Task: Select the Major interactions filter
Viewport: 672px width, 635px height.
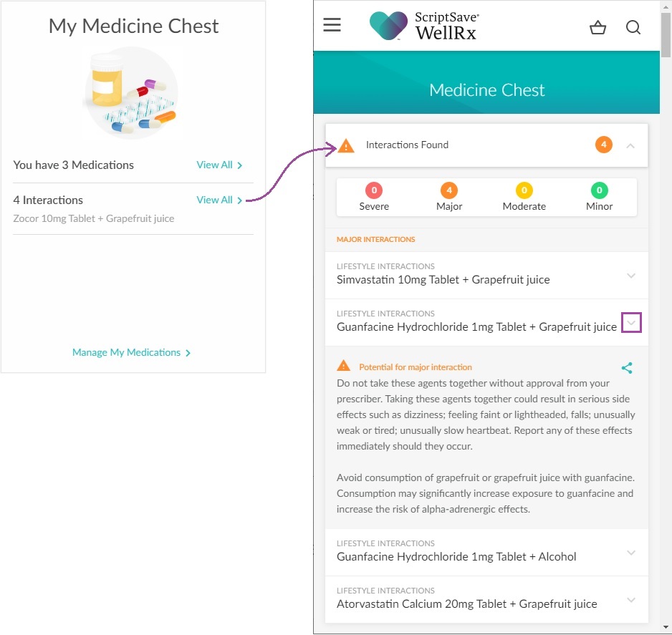Action: tap(449, 198)
